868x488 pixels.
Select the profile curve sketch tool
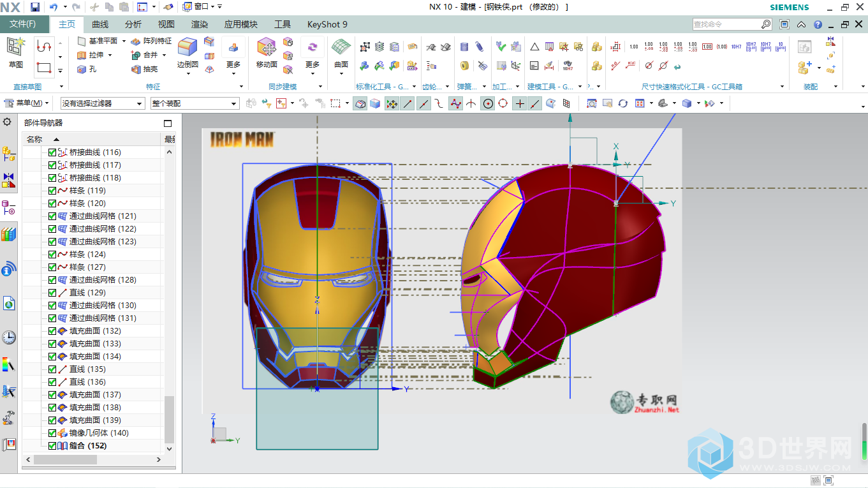coord(44,46)
